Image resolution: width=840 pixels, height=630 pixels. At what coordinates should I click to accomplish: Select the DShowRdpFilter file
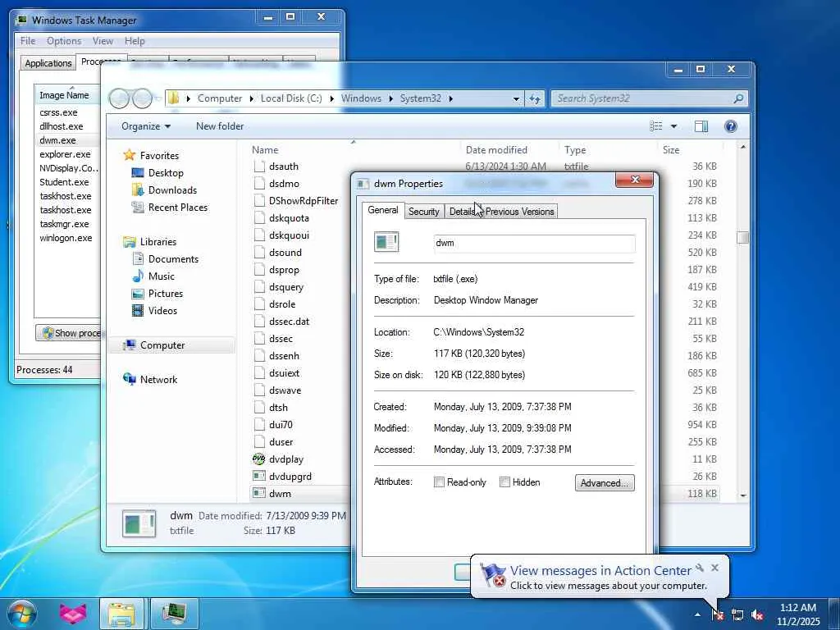(x=304, y=201)
